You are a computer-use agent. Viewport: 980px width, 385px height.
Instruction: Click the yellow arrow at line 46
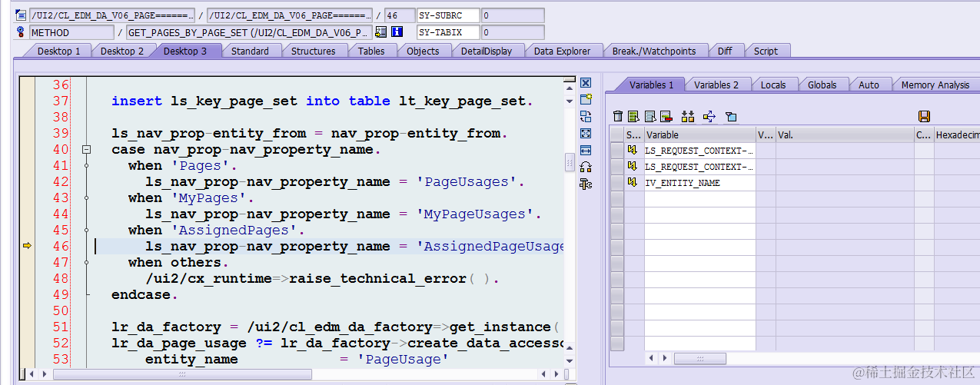click(27, 246)
